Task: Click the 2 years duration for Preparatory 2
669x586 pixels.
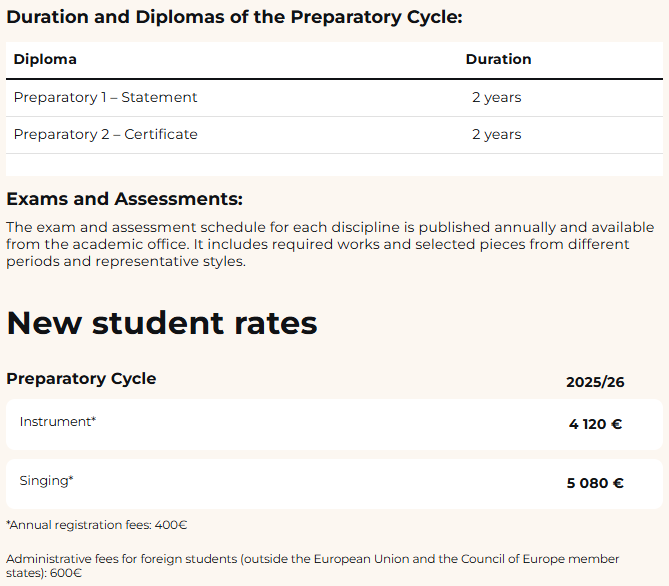Action: (496, 134)
